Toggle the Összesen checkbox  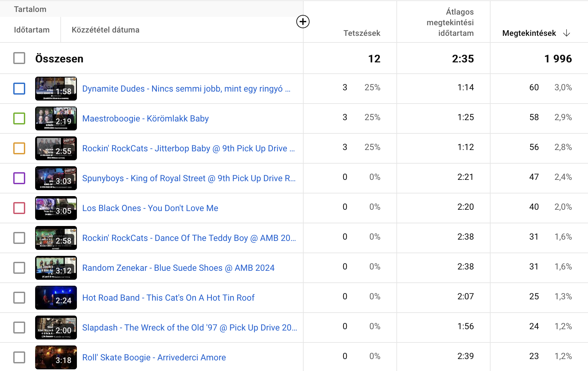click(19, 58)
